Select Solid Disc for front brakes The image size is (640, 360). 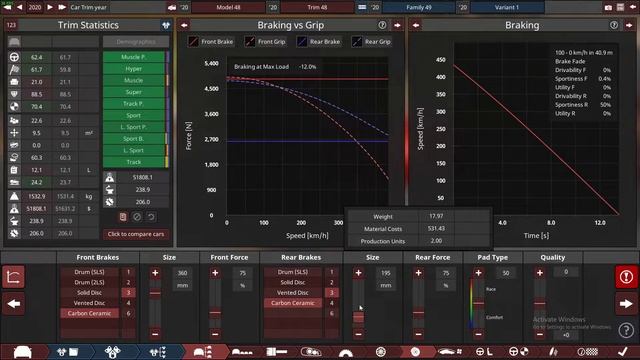[89, 293]
